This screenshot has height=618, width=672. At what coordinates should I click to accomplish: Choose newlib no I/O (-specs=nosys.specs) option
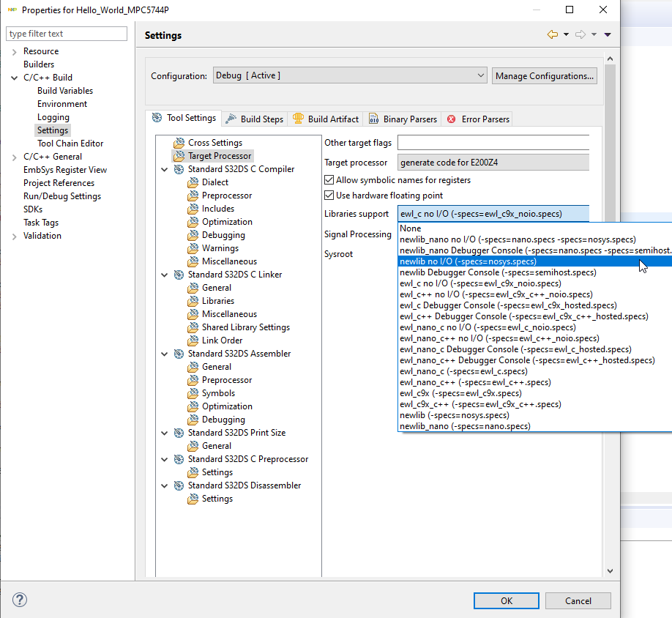click(x=535, y=261)
